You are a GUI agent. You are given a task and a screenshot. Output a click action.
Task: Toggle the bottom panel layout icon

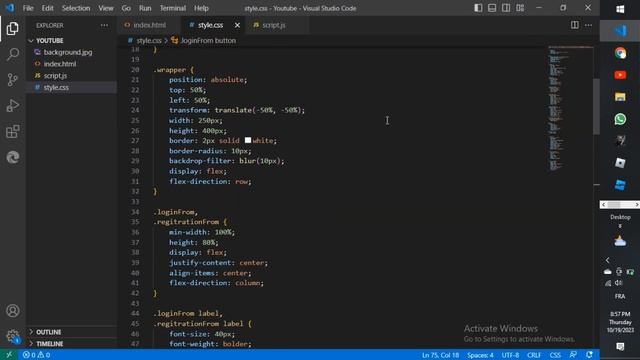tap(492, 8)
